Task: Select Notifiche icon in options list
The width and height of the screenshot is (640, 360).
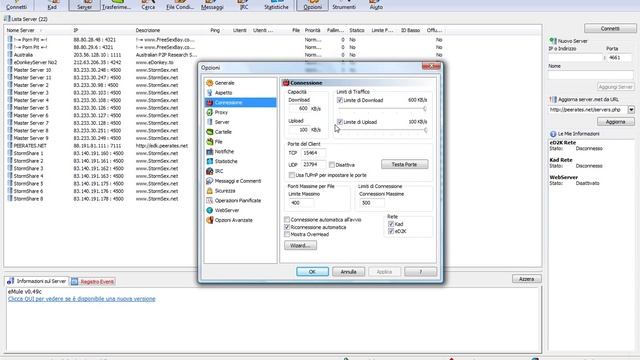Action: click(209, 151)
